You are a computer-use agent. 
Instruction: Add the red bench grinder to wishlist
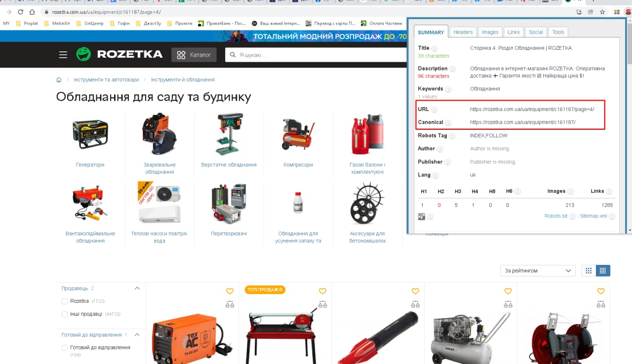pyautogui.click(x=601, y=291)
